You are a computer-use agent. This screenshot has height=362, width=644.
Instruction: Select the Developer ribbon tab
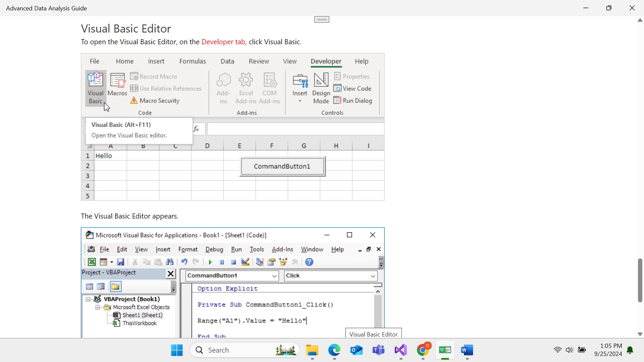[x=326, y=61]
